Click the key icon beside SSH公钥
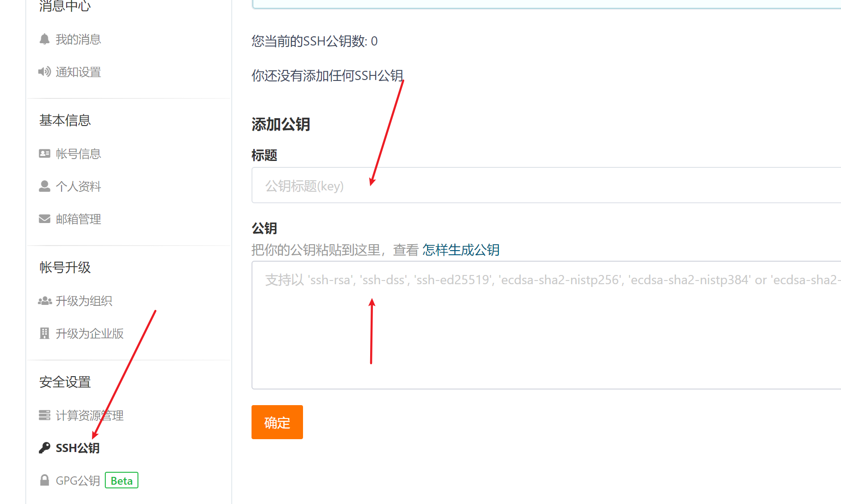This screenshot has width=841, height=504. [x=45, y=448]
